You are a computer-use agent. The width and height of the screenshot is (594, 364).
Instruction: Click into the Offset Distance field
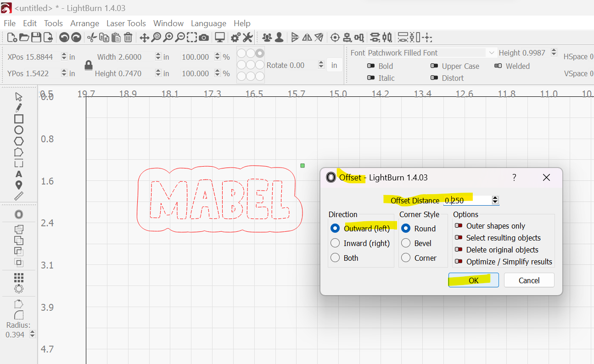[466, 201]
